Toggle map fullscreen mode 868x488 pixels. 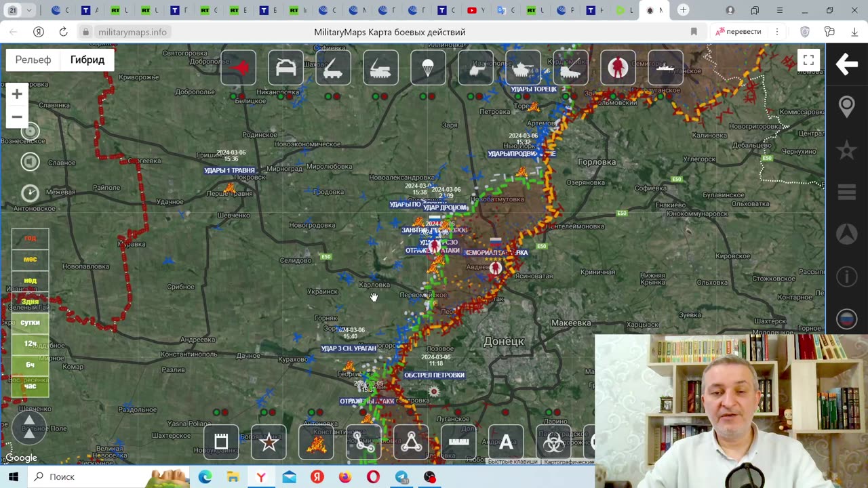point(808,60)
